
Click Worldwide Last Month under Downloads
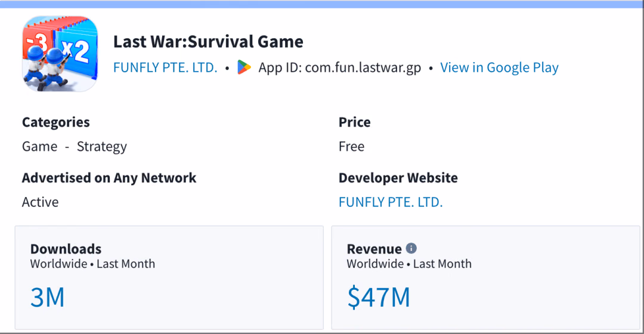pos(93,264)
